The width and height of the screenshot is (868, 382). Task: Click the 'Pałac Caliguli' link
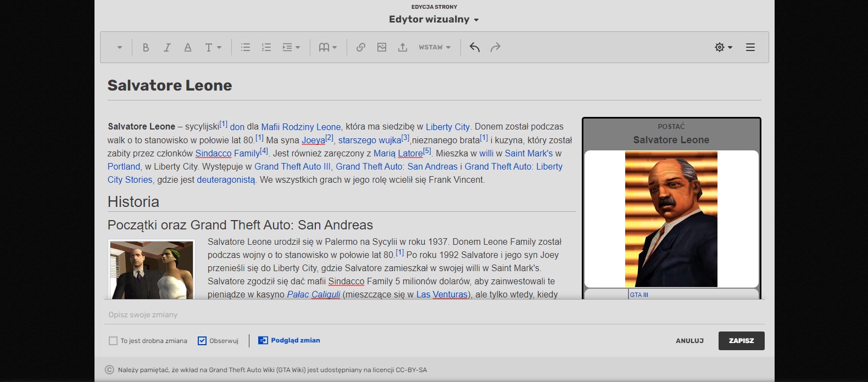tap(314, 294)
